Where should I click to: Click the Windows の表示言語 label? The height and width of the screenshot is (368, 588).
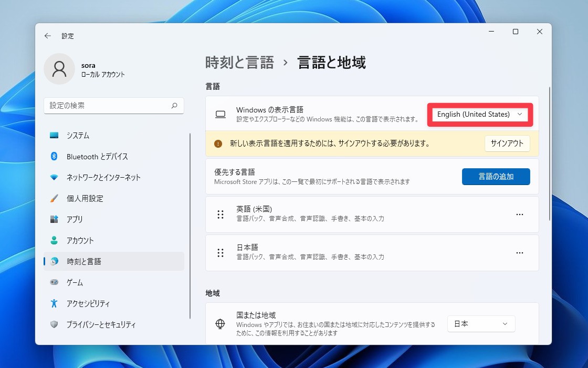(x=270, y=110)
